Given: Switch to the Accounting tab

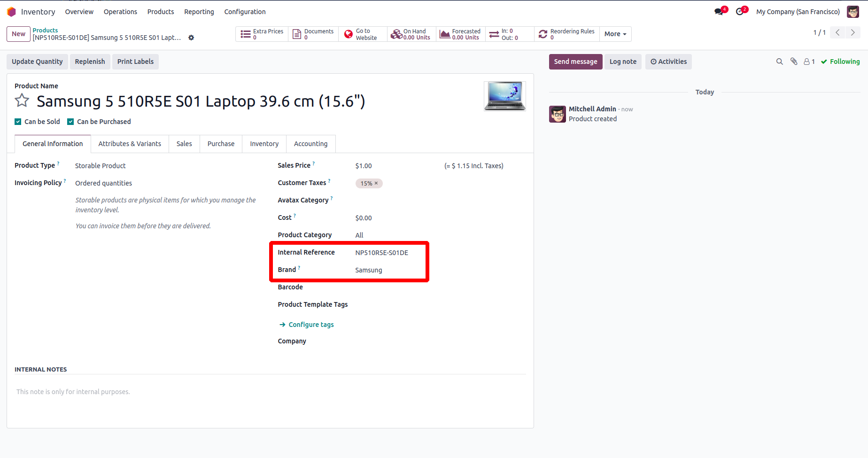Looking at the screenshot, I should pos(310,144).
